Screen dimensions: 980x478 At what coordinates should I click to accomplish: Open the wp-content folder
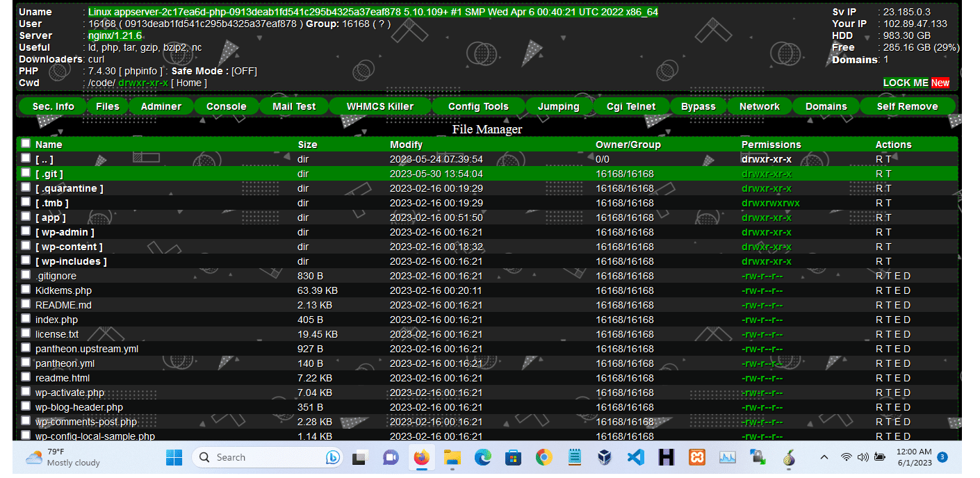pos(69,247)
